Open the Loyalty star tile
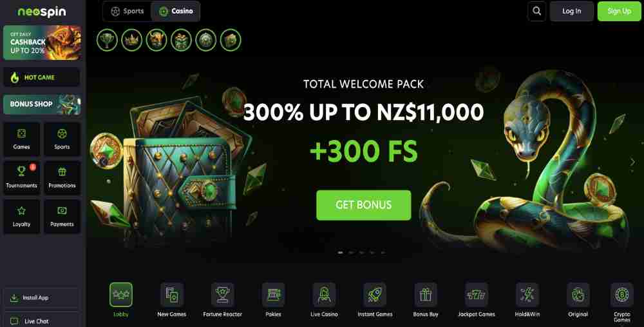 pos(22,216)
